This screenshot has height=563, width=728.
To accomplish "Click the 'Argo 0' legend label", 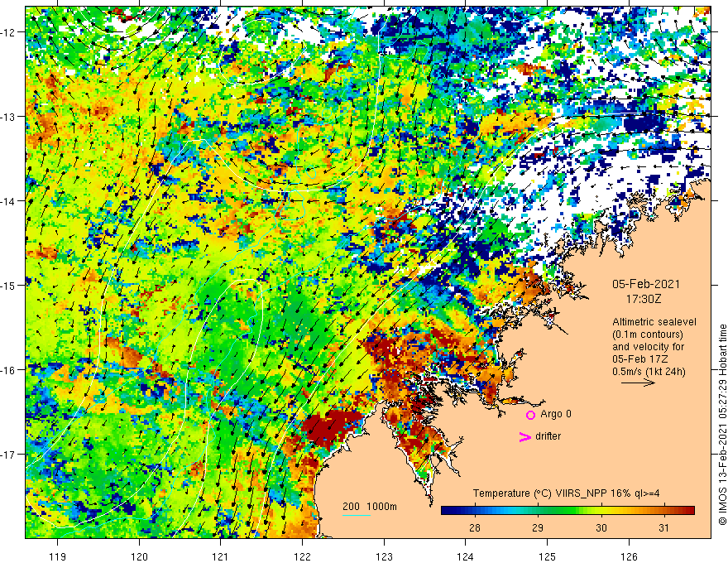I will click(556, 414).
